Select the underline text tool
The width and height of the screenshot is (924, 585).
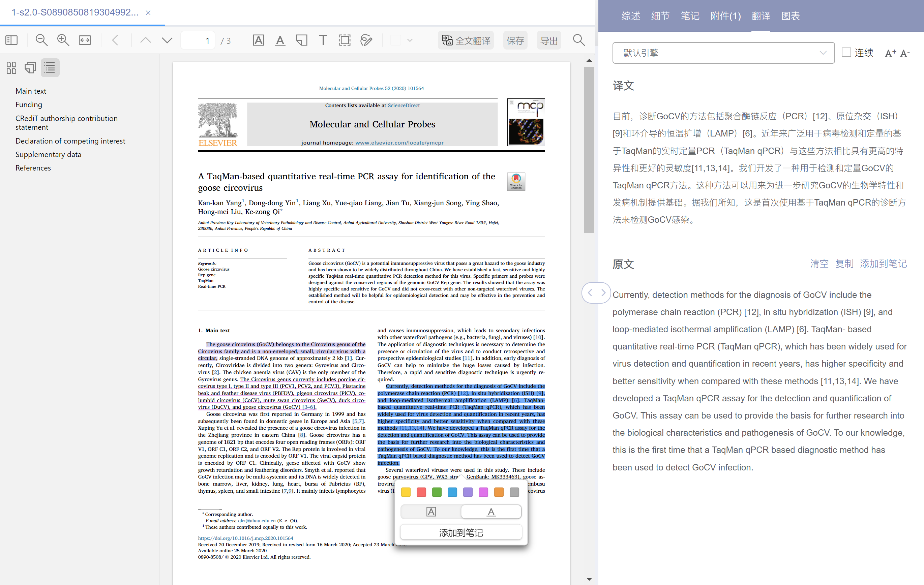tap(280, 40)
